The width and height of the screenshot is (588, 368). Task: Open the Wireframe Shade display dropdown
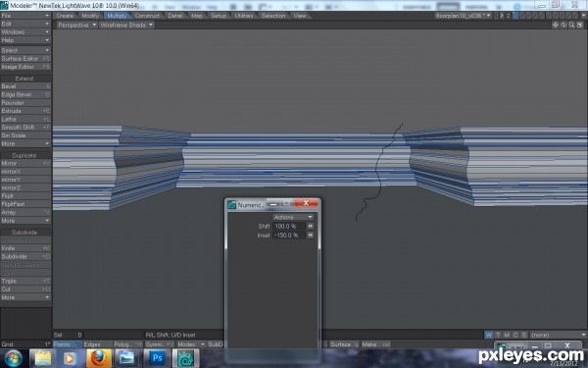point(126,25)
